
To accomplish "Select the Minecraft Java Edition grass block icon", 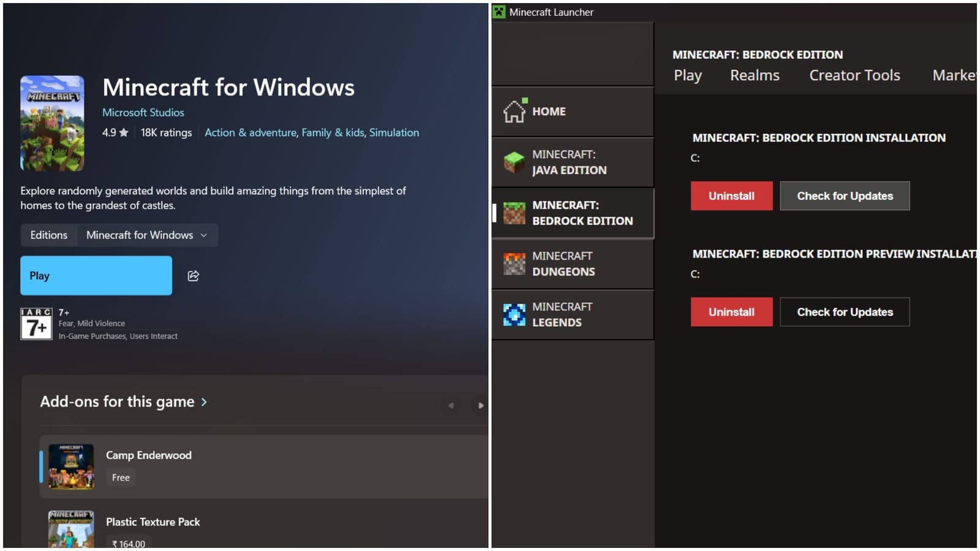I will pyautogui.click(x=514, y=162).
